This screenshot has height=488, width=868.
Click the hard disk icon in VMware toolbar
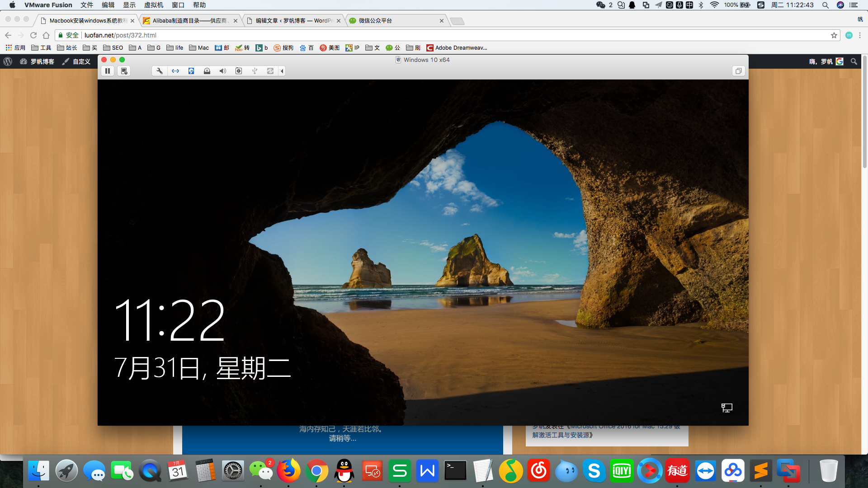191,71
